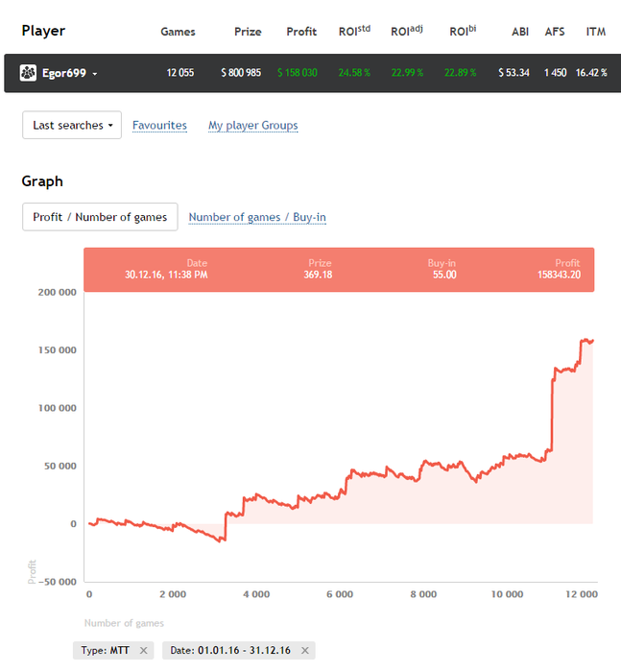
Task: Remove the Type: MTT filter
Action: 144,651
